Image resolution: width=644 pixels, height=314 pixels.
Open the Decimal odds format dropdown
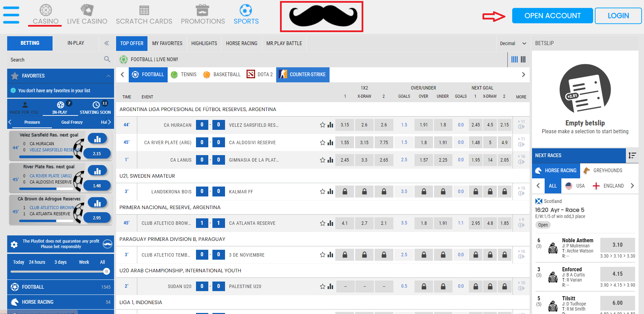point(513,43)
